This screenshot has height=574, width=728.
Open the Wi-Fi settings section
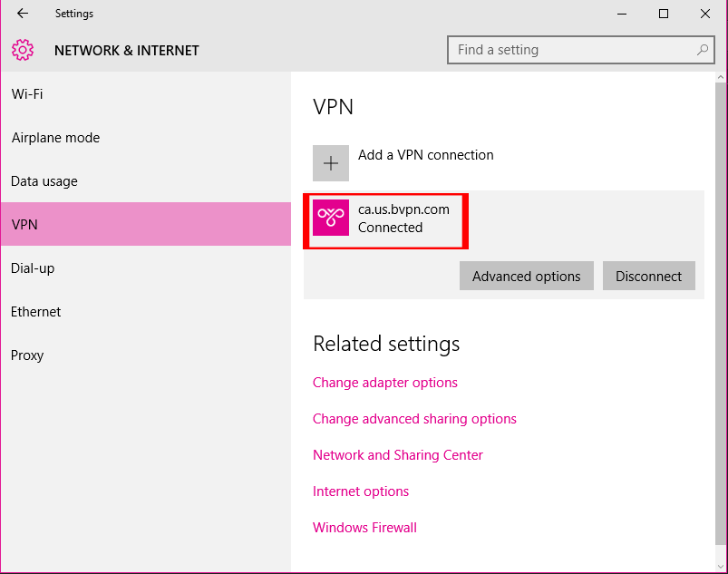[27, 94]
